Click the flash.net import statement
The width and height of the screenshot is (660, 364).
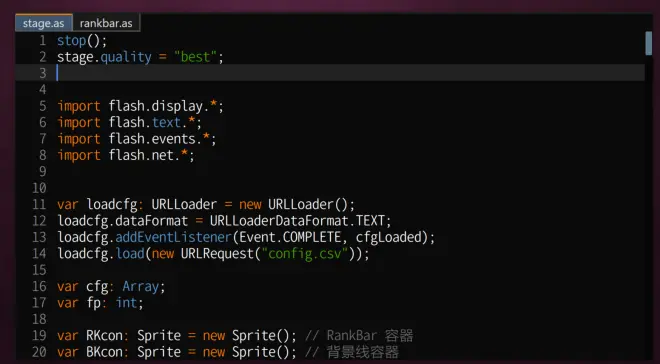tap(126, 155)
